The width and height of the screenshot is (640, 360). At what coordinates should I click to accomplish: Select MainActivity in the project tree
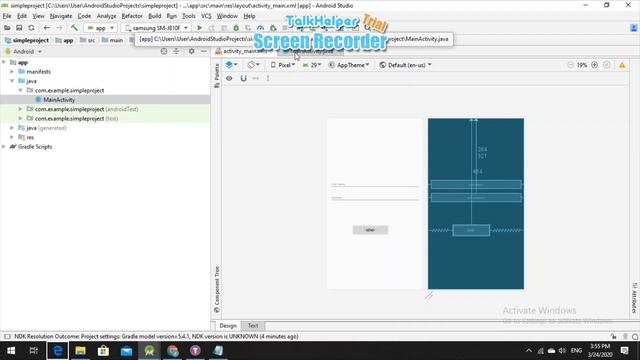click(x=59, y=100)
